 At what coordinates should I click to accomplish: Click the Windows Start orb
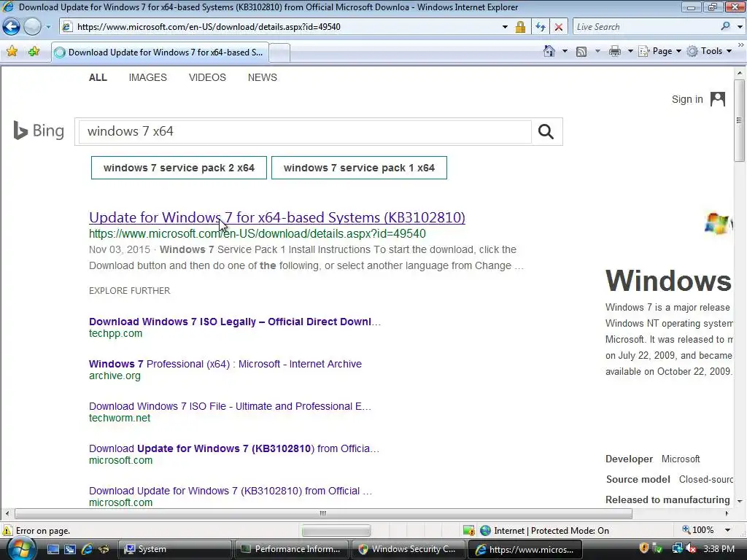20,549
